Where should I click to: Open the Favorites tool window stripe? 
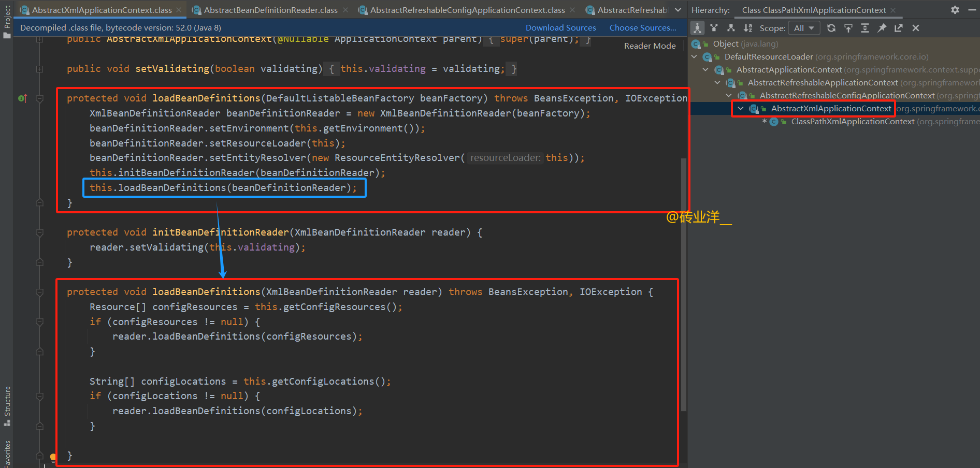(x=7, y=454)
